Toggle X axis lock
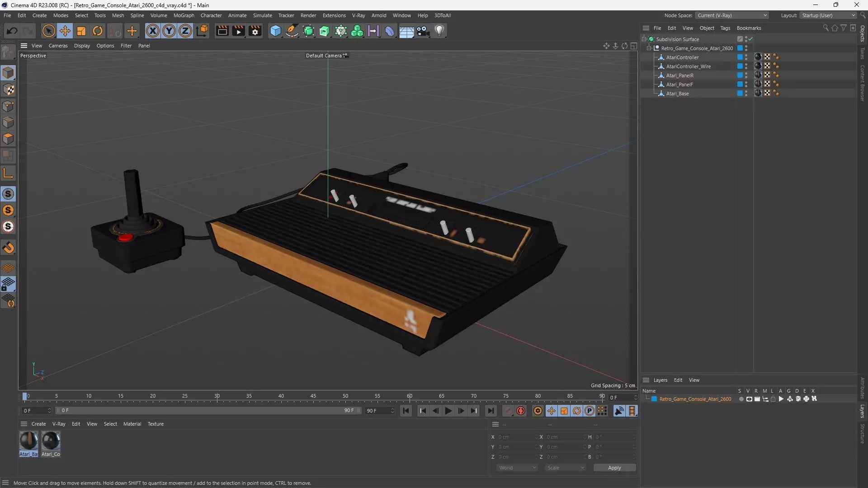The image size is (868, 488). click(x=153, y=31)
